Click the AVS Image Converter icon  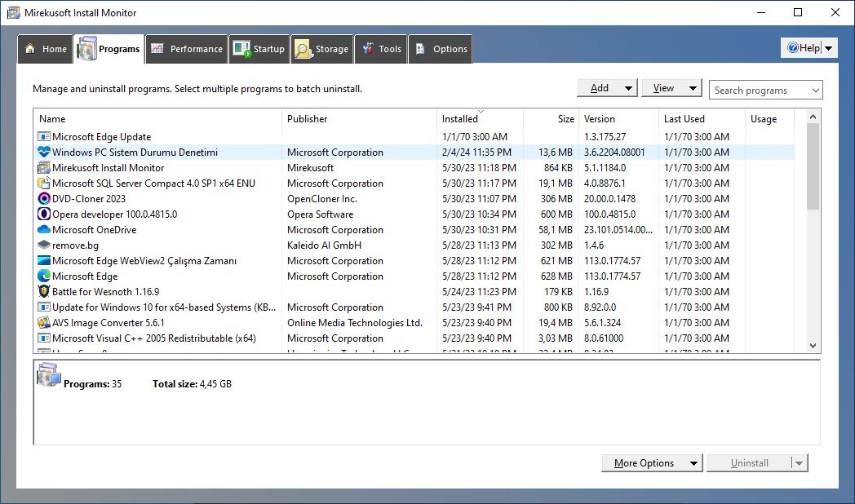(43, 323)
